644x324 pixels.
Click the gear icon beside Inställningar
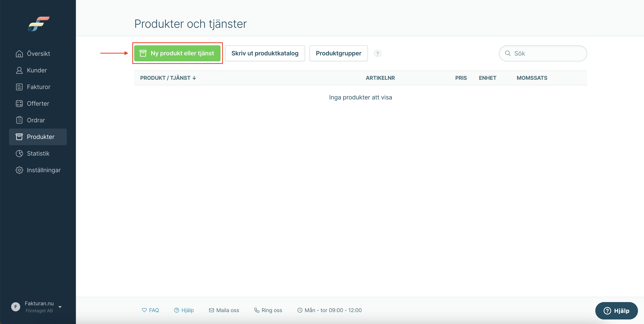click(x=19, y=170)
